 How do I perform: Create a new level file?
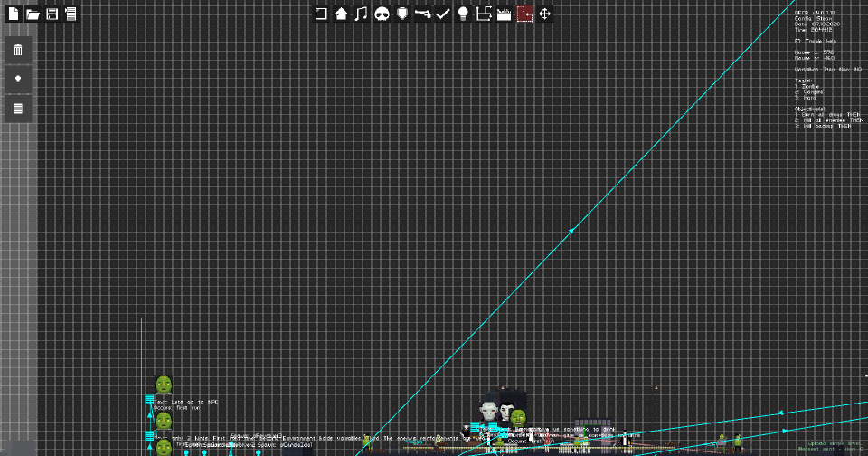(x=14, y=14)
